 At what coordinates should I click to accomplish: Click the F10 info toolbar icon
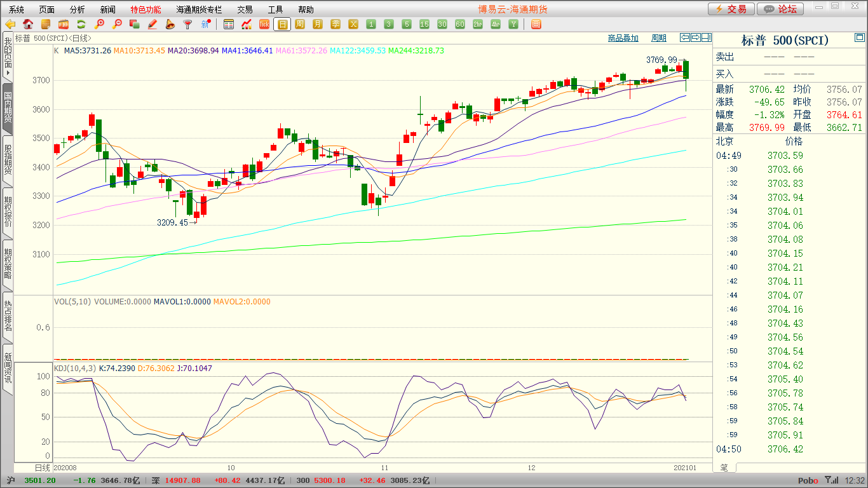64,25
